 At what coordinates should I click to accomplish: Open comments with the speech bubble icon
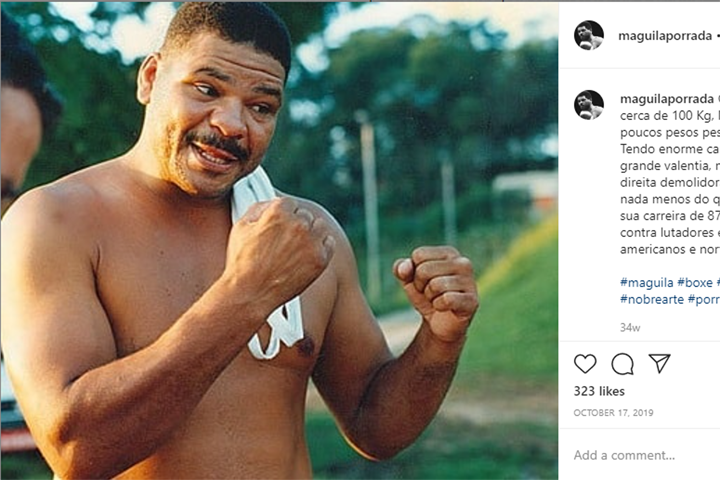[x=622, y=363]
